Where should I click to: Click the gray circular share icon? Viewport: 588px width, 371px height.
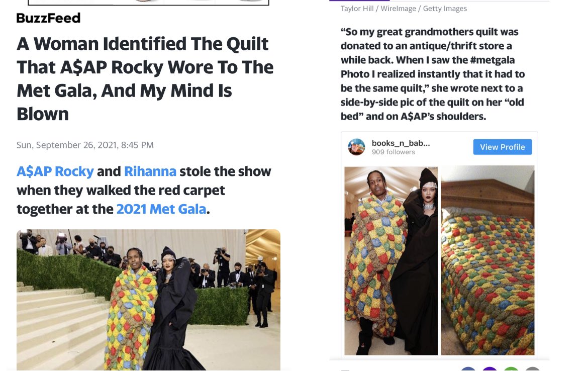[x=533, y=369]
